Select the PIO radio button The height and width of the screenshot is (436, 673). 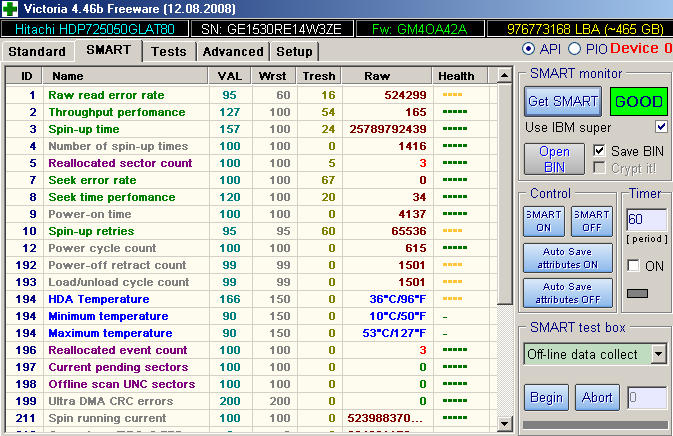pyautogui.click(x=574, y=49)
